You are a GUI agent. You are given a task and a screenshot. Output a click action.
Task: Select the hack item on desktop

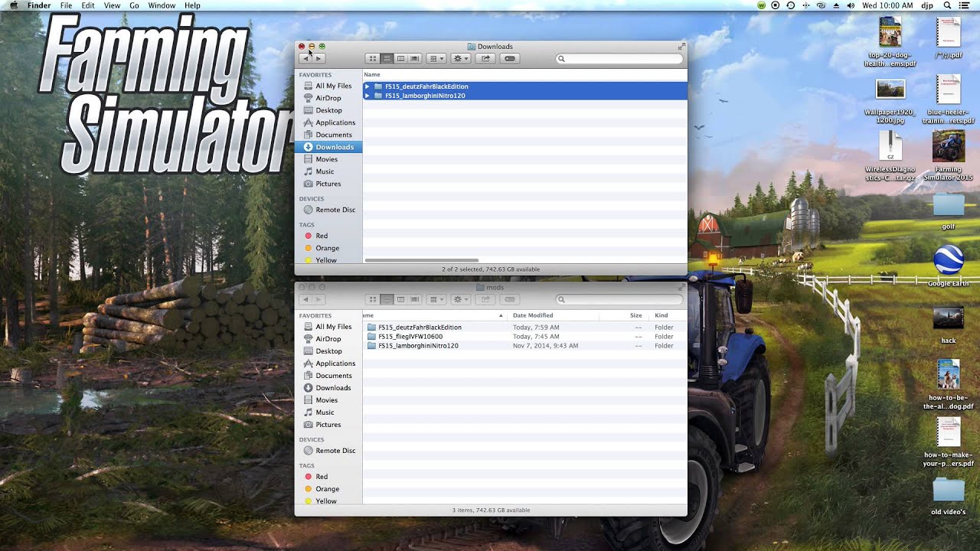tap(948, 326)
